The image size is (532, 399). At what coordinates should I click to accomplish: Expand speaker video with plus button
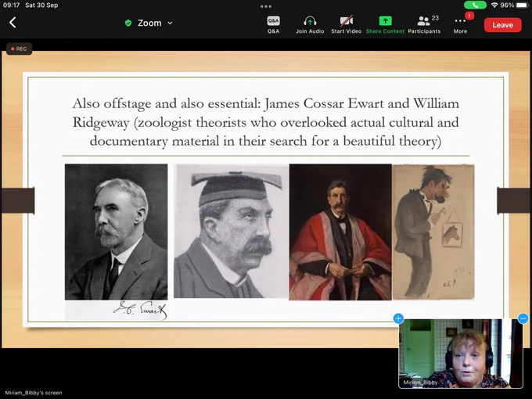coord(398,318)
